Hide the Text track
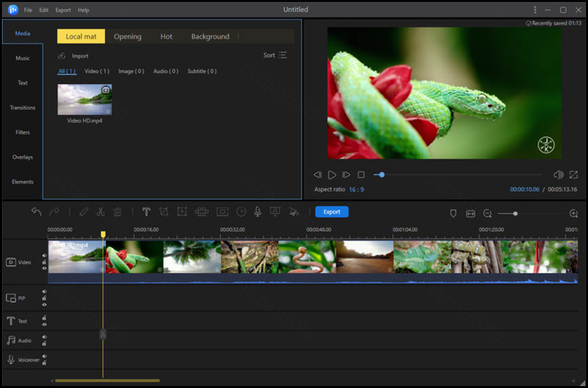This screenshot has width=588, height=388. [44, 324]
